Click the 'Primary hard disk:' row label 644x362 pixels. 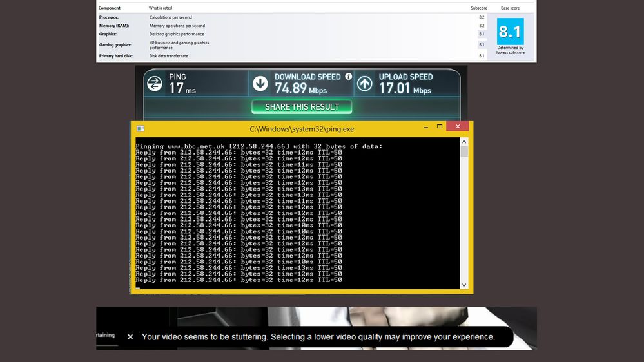click(116, 56)
